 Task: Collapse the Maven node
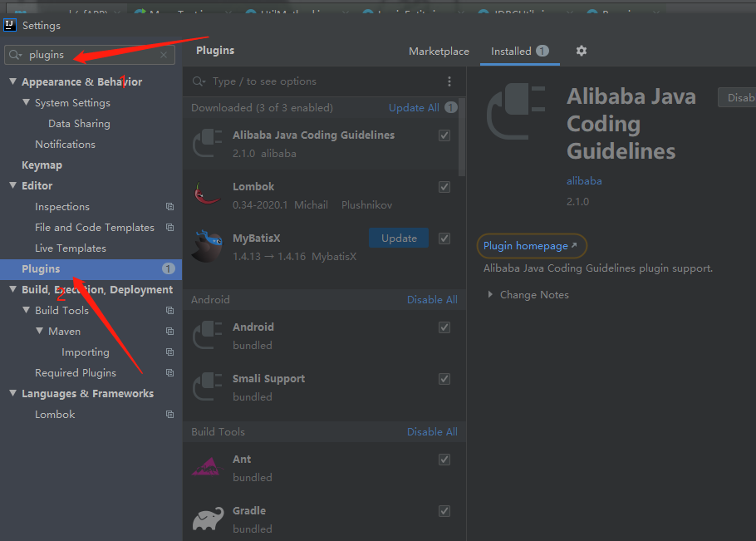[40, 331]
